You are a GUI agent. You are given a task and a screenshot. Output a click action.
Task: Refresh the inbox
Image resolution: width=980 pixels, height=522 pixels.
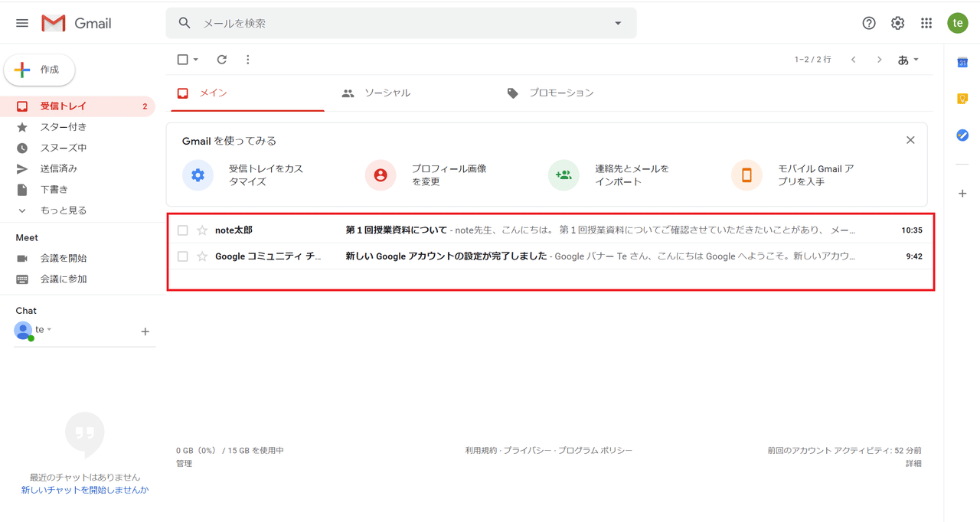(222, 60)
